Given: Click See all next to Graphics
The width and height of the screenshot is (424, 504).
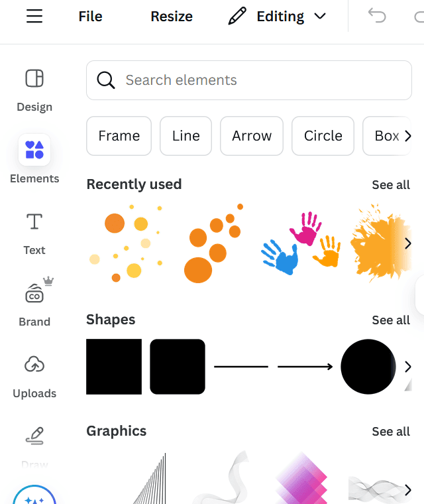Looking at the screenshot, I should (x=391, y=432).
